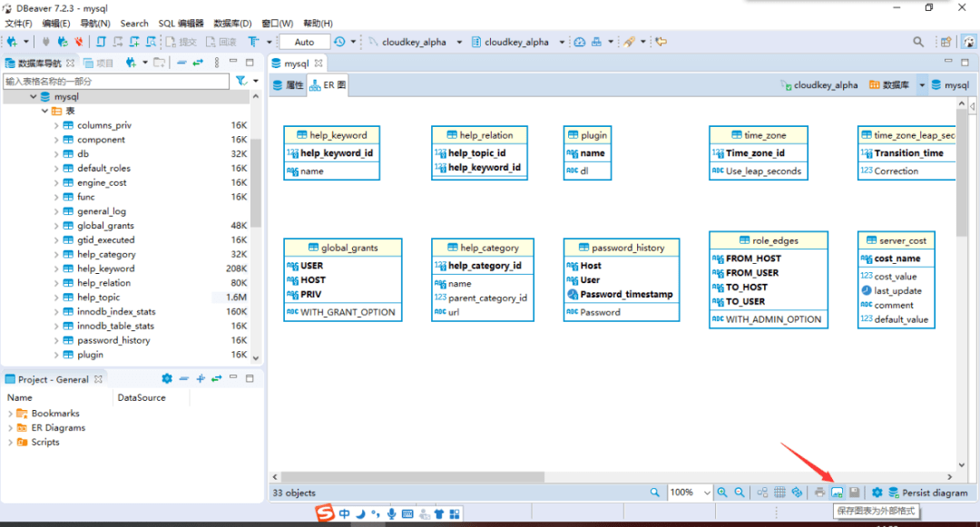Expand the columns_priv table node
Screen dimensions: 980x527
coord(56,125)
